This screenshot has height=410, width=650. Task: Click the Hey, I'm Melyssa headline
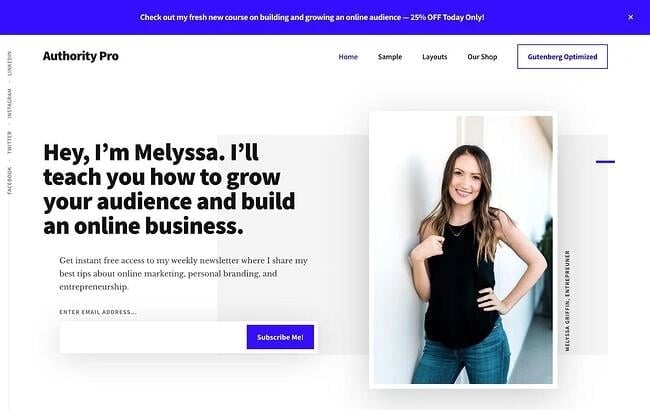169,189
